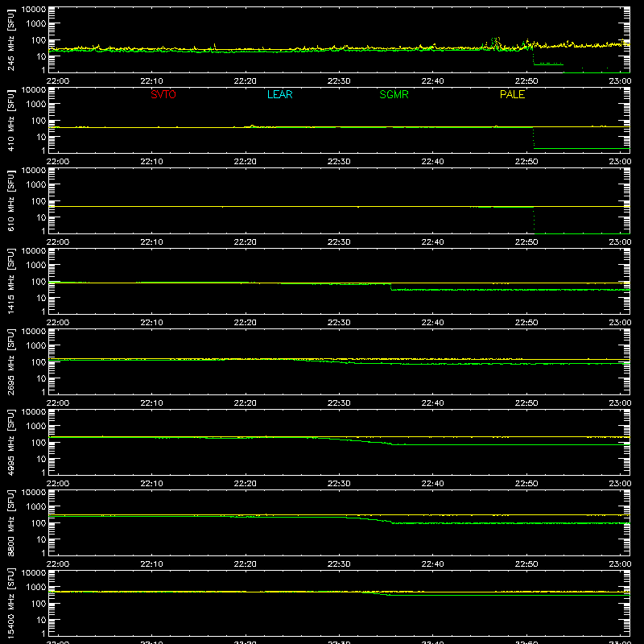Click the 10 tick of the 1415 MHz axis
The width and height of the screenshot is (644, 644).
coord(41,298)
